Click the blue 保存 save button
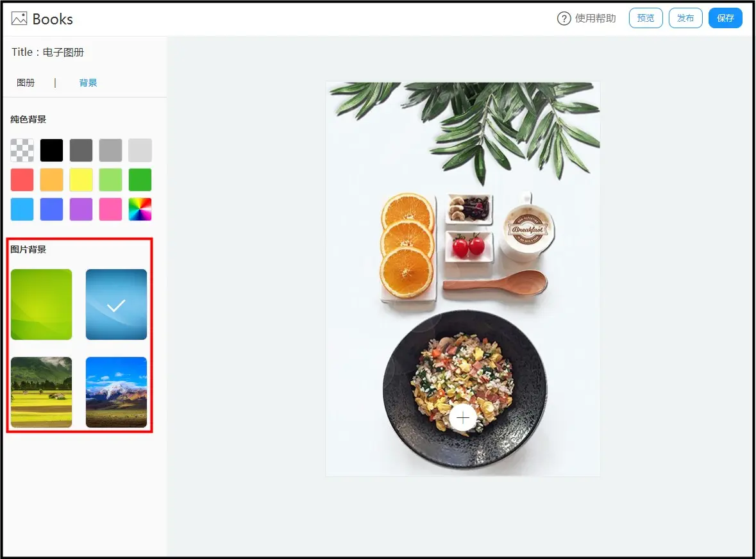This screenshot has width=756, height=559. (x=725, y=19)
